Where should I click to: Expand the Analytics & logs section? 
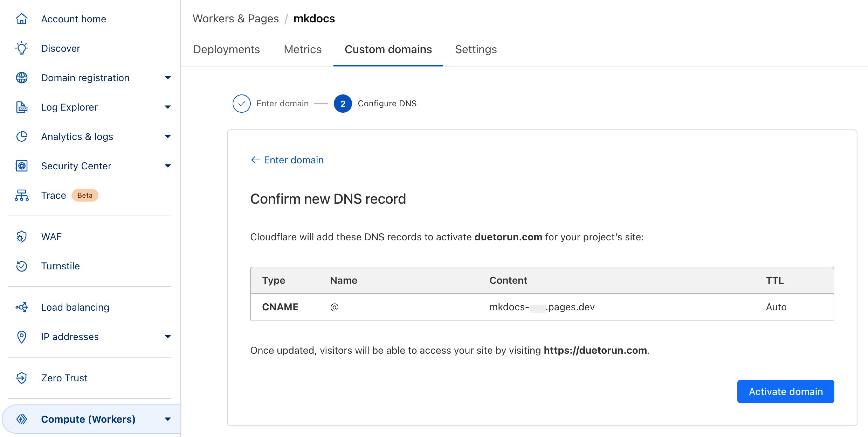[x=167, y=136]
